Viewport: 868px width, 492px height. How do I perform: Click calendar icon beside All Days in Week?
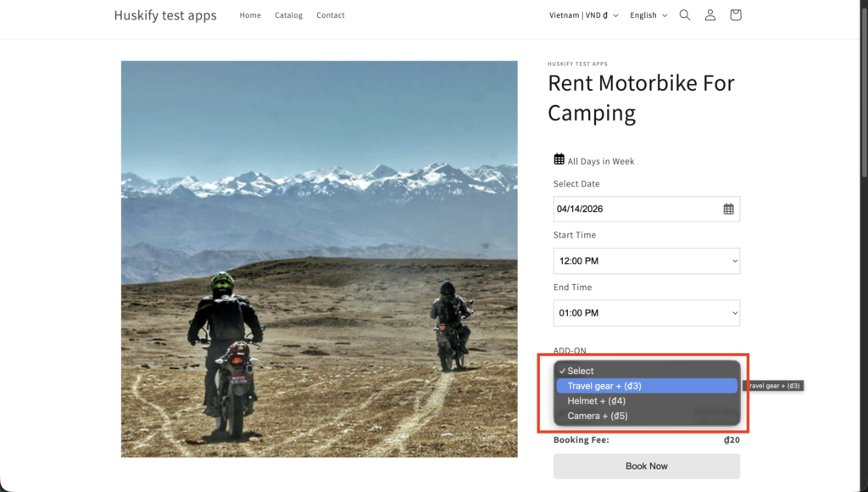click(x=559, y=159)
